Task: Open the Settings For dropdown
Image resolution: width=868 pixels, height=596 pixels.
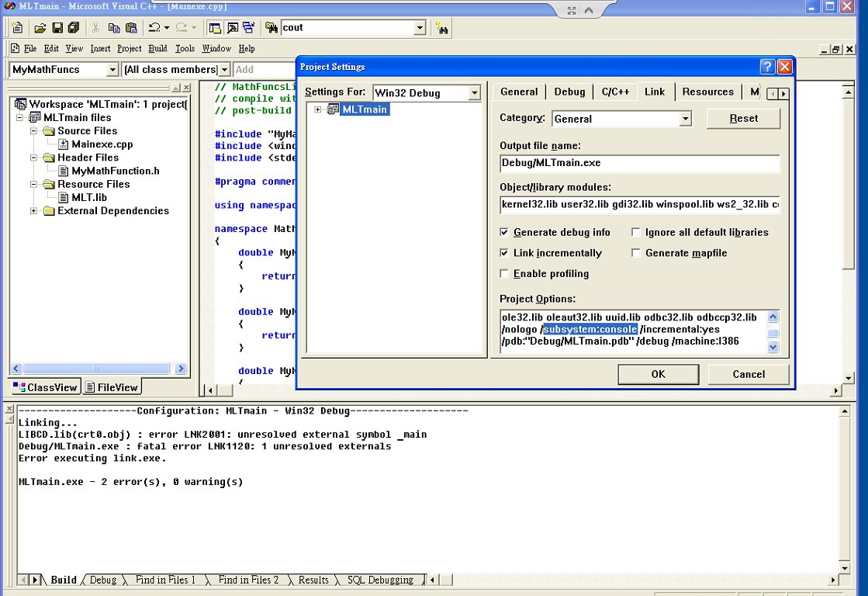Action: 474,93
